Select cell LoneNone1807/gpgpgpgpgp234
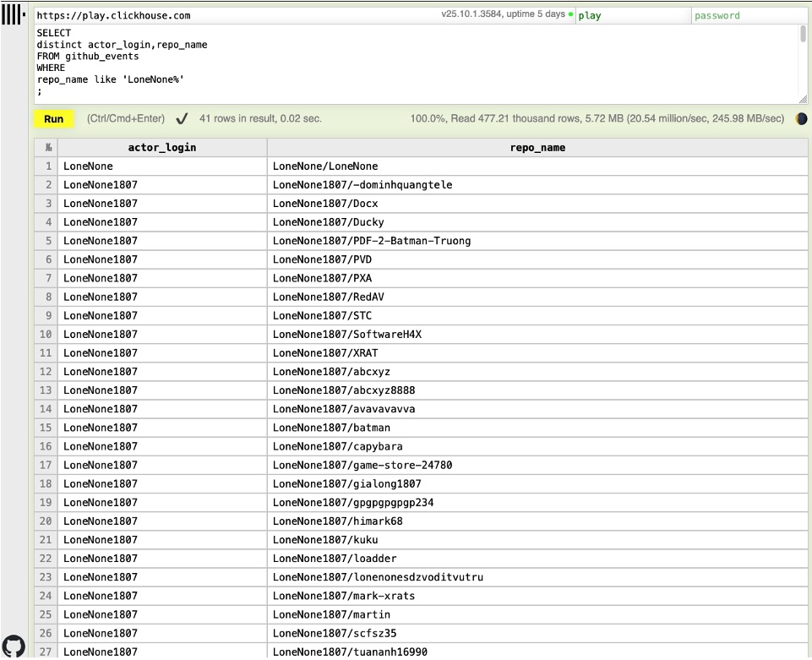The image size is (812, 660). pos(537,502)
